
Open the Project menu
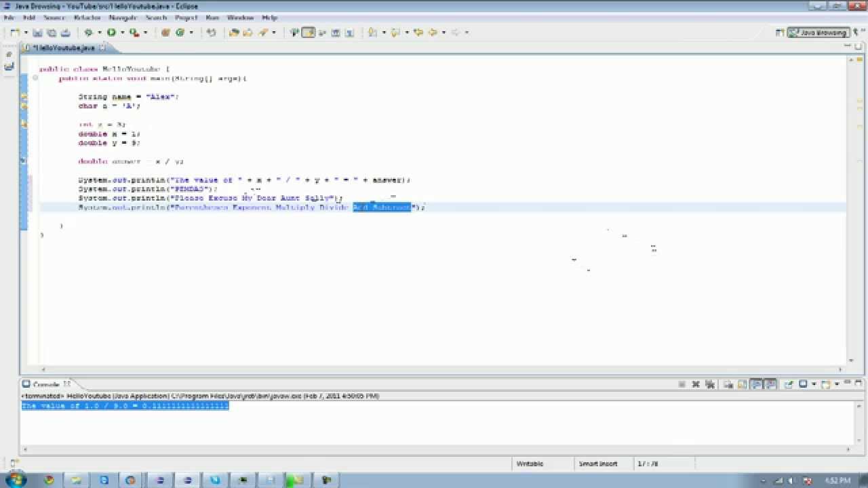[186, 18]
